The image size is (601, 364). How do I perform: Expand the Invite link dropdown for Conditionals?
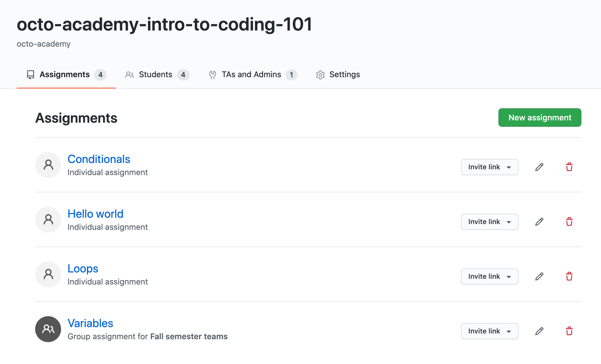tap(490, 167)
